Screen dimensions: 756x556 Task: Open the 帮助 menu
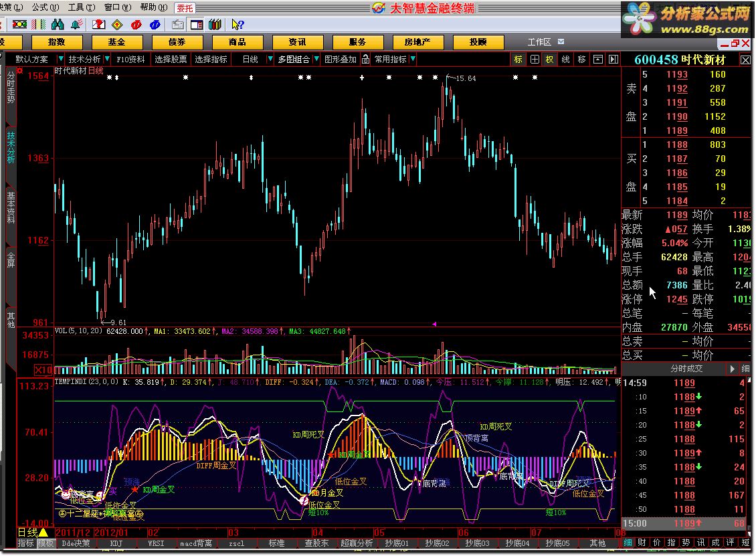pos(154,8)
